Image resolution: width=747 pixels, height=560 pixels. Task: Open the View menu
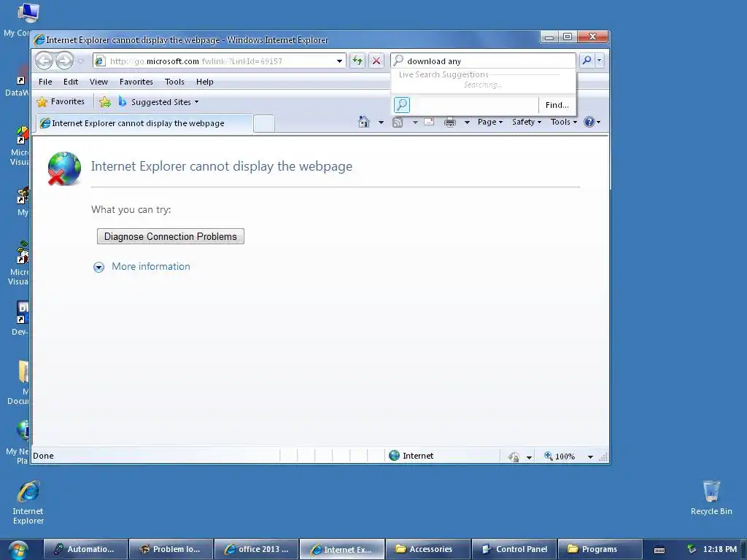98,82
